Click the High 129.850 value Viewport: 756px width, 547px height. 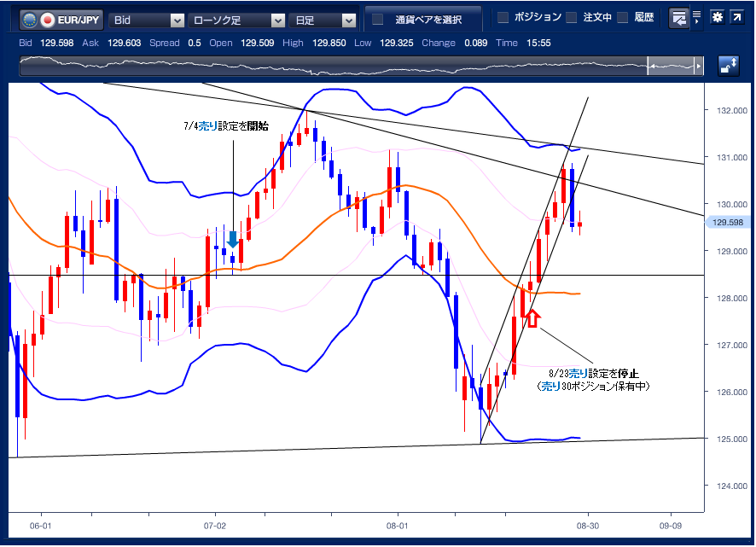point(329,43)
